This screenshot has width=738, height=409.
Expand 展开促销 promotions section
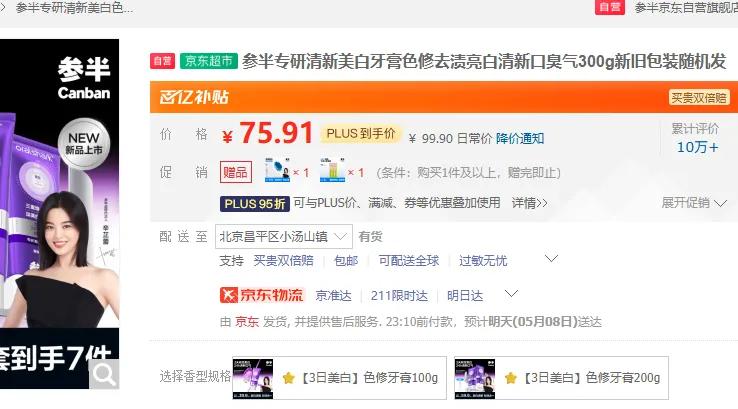click(694, 203)
